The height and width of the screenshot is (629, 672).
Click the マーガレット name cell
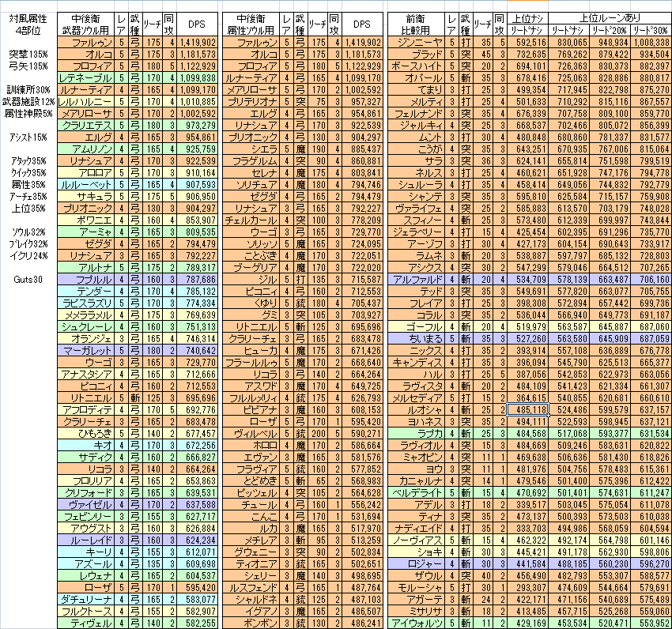(x=85, y=351)
